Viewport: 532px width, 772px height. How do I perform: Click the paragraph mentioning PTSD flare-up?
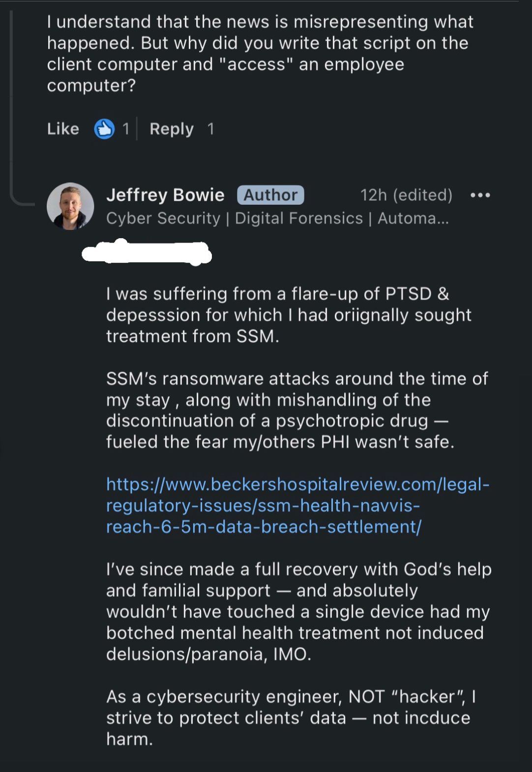pos(289,315)
